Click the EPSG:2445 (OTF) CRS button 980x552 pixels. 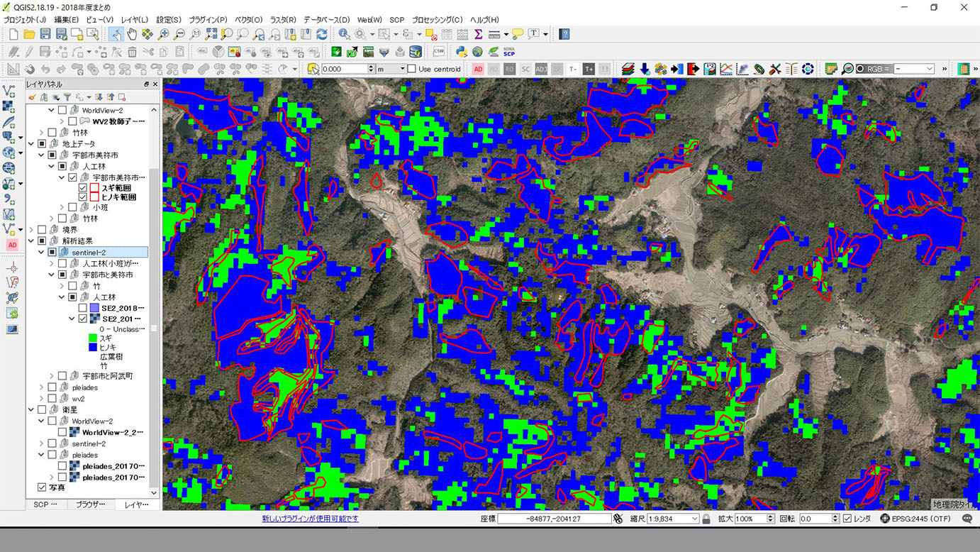pos(915,519)
